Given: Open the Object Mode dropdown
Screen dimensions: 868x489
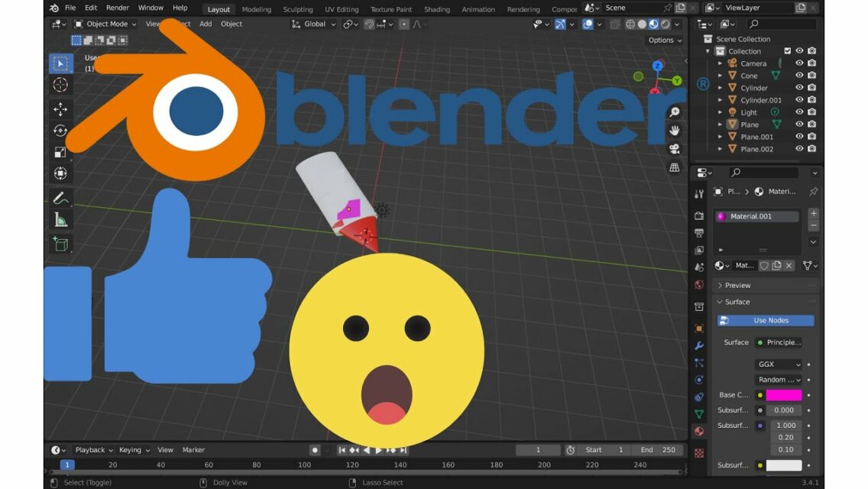Looking at the screenshot, I should (105, 24).
